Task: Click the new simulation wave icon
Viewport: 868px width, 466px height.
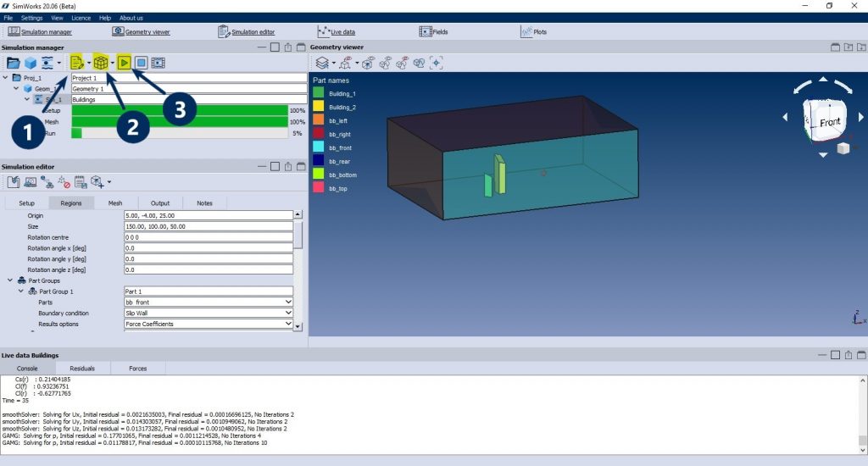Action: pos(47,63)
